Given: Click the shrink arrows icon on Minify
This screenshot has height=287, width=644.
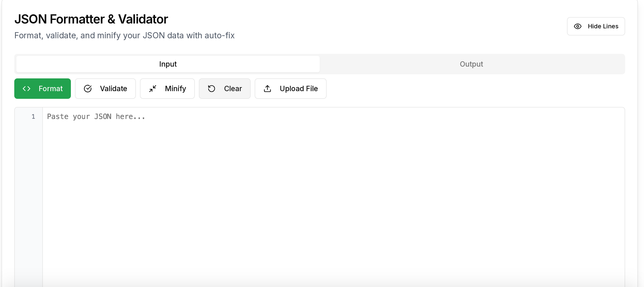Looking at the screenshot, I should (153, 89).
